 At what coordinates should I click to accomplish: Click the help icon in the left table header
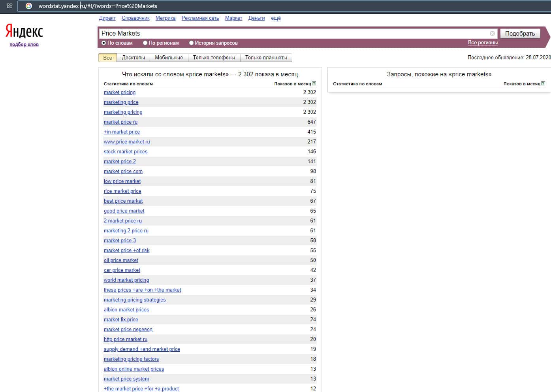pos(314,84)
